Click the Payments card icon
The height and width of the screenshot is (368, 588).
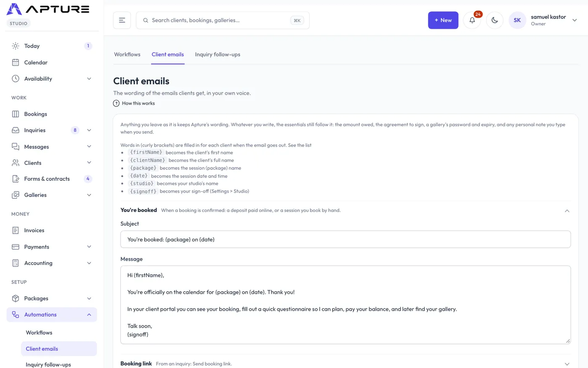[16, 247]
